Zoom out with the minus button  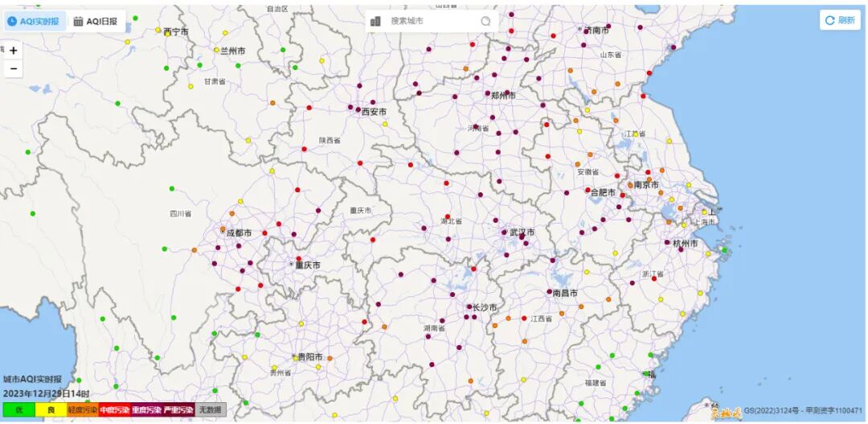[14, 68]
